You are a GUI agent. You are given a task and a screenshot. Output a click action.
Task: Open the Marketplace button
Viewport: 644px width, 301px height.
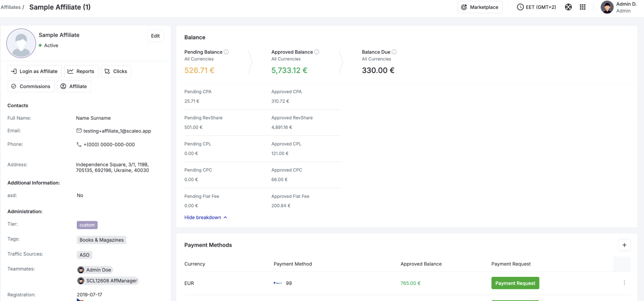(480, 7)
